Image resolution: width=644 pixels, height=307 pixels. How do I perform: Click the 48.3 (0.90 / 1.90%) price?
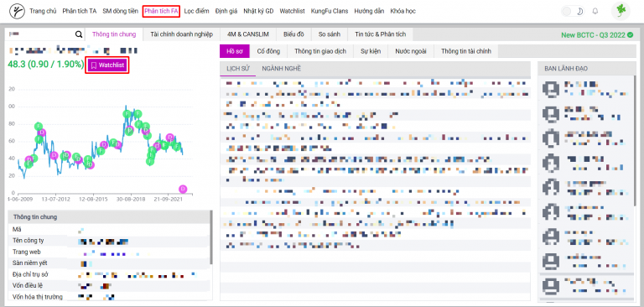(x=45, y=65)
